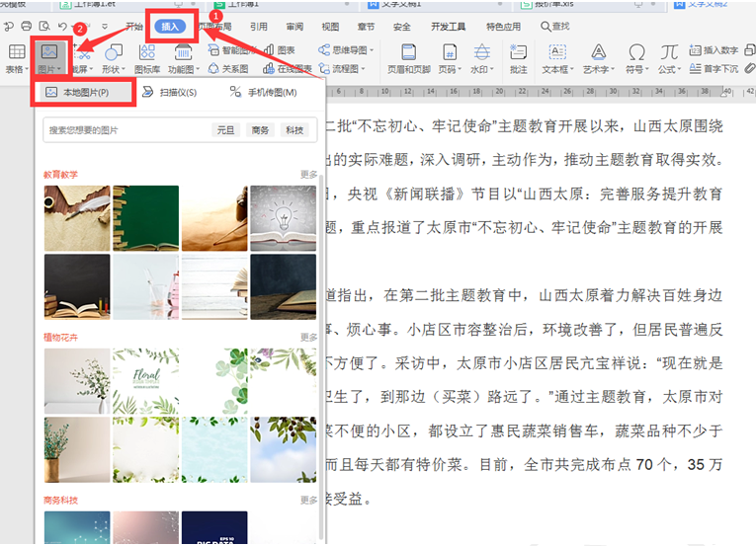Expand the 艺术字 dropdown arrow
The image size is (756, 546).
point(613,69)
